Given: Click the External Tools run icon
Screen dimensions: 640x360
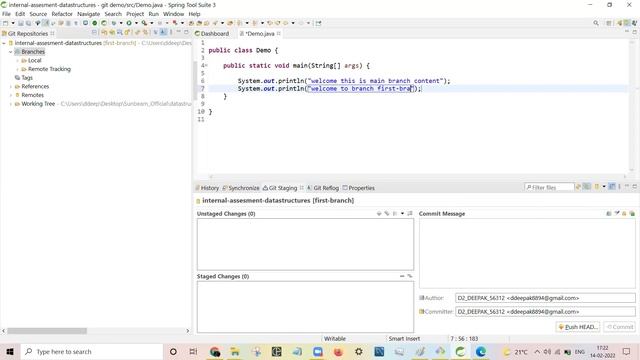Looking at the screenshot, I should pyautogui.click(x=144, y=23).
